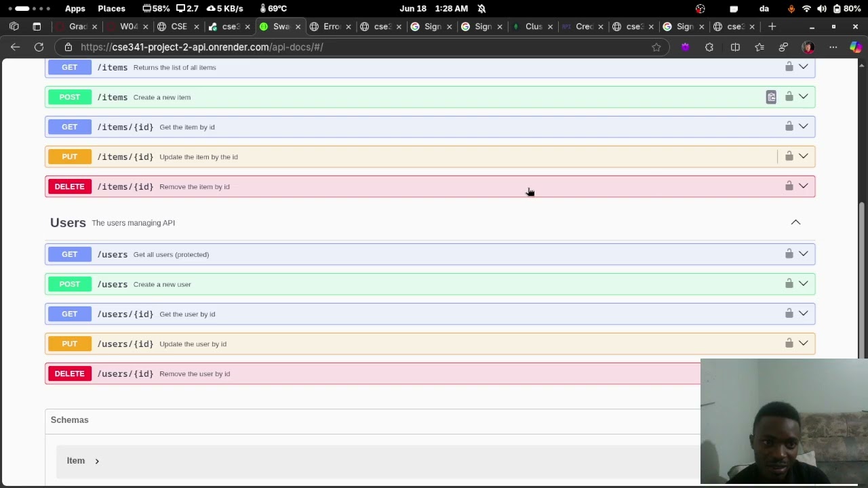This screenshot has width=868, height=488.
Task: Click the lock icon on GET /users/{id} row
Action: click(x=789, y=313)
